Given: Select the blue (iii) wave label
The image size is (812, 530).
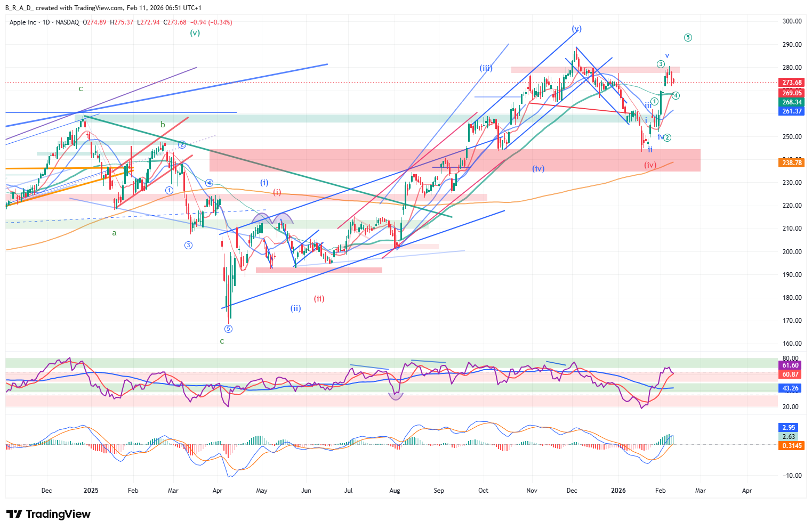Looking at the screenshot, I should tap(486, 68).
